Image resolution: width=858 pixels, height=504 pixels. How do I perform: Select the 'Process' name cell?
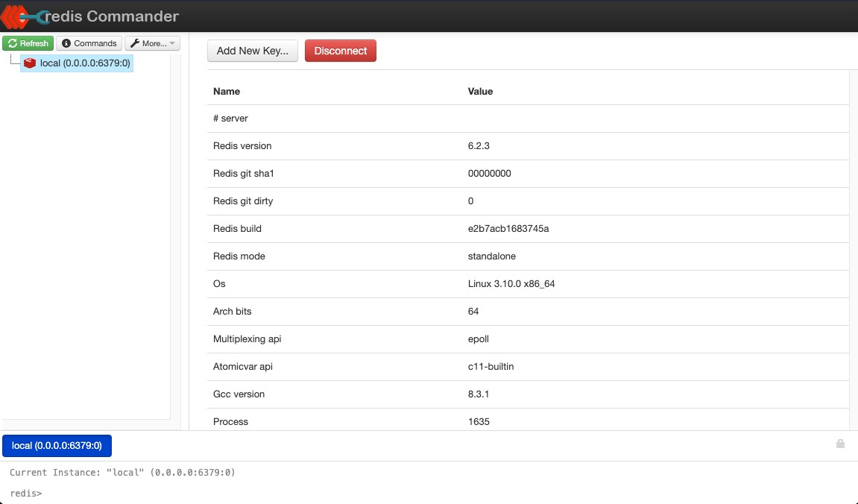(230, 421)
